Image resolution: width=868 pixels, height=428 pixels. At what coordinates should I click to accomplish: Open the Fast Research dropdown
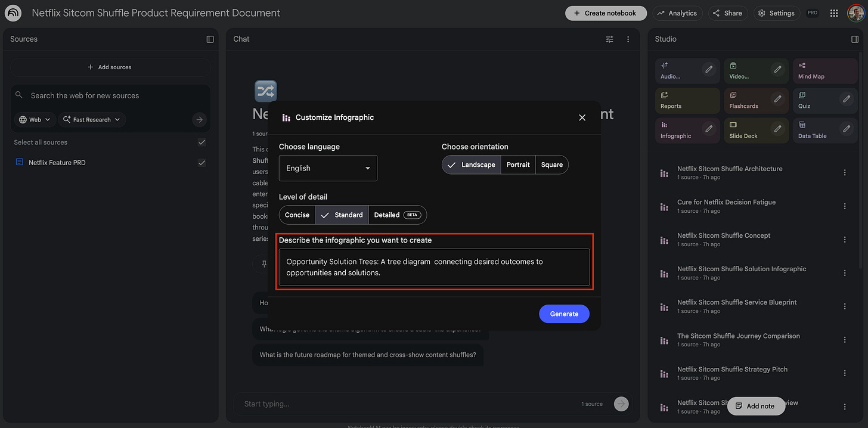click(92, 120)
